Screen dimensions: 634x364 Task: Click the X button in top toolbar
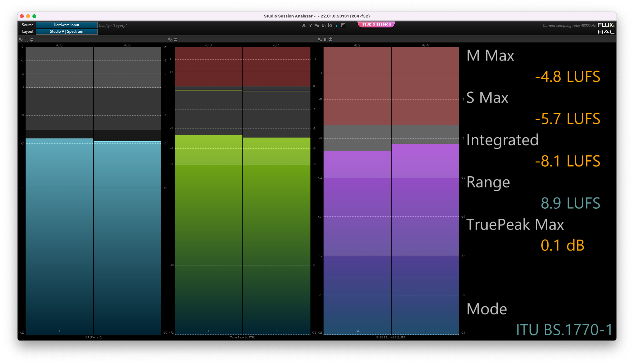coord(304,25)
